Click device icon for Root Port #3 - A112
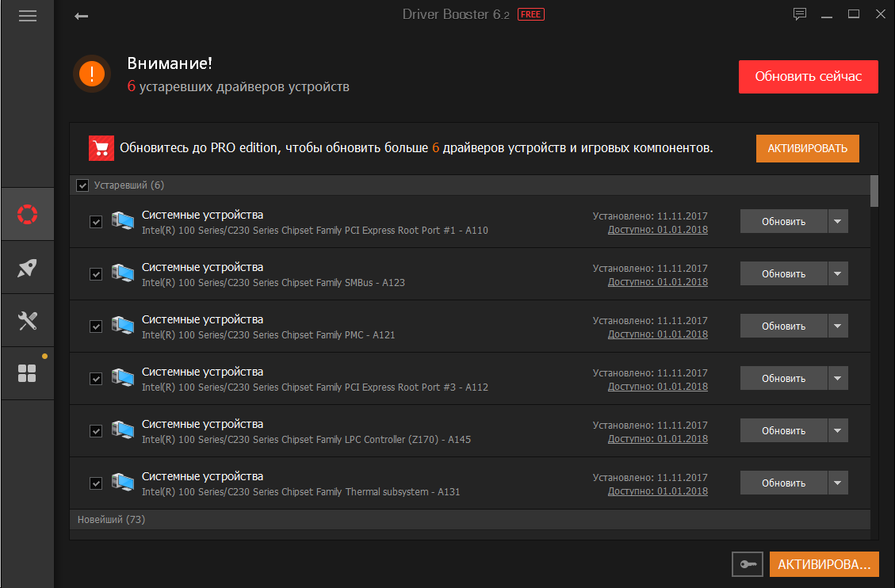This screenshot has height=588, width=895. (x=122, y=377)
